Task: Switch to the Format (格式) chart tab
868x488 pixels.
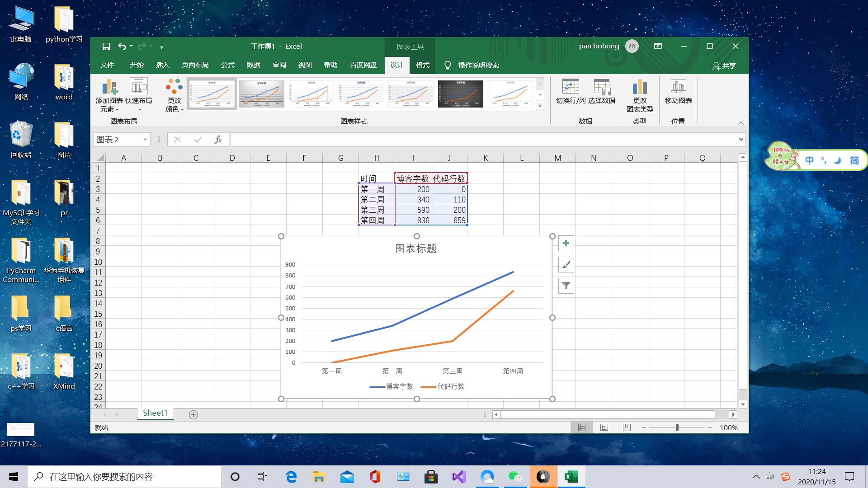Action: tap(422, 65)
